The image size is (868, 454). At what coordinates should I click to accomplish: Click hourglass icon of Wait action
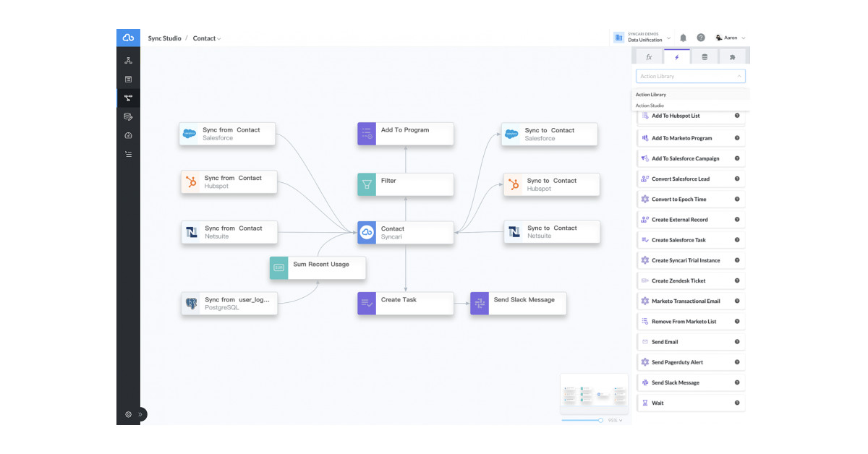pyautogui.click(x=645, y=403)
